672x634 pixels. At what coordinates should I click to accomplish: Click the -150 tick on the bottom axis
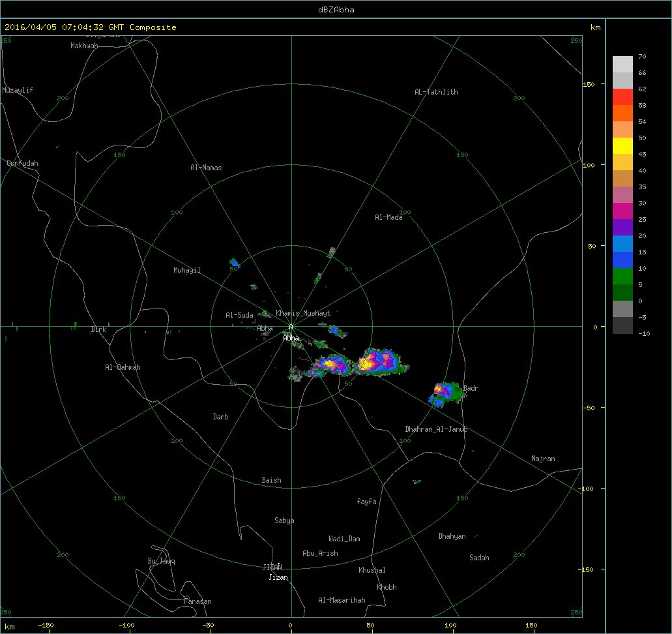pyautogui.click(x=46, y=625)
